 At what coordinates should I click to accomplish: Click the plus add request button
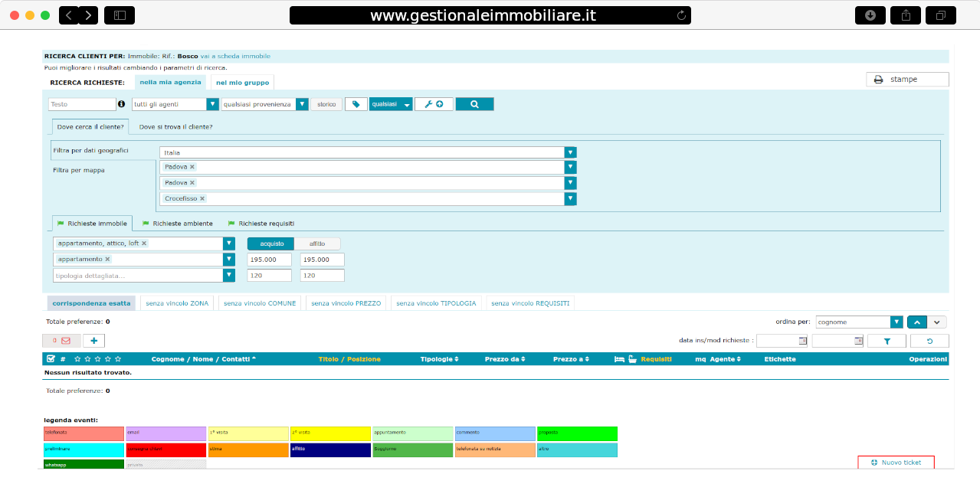pyautogui.click(x=93, y=341)
